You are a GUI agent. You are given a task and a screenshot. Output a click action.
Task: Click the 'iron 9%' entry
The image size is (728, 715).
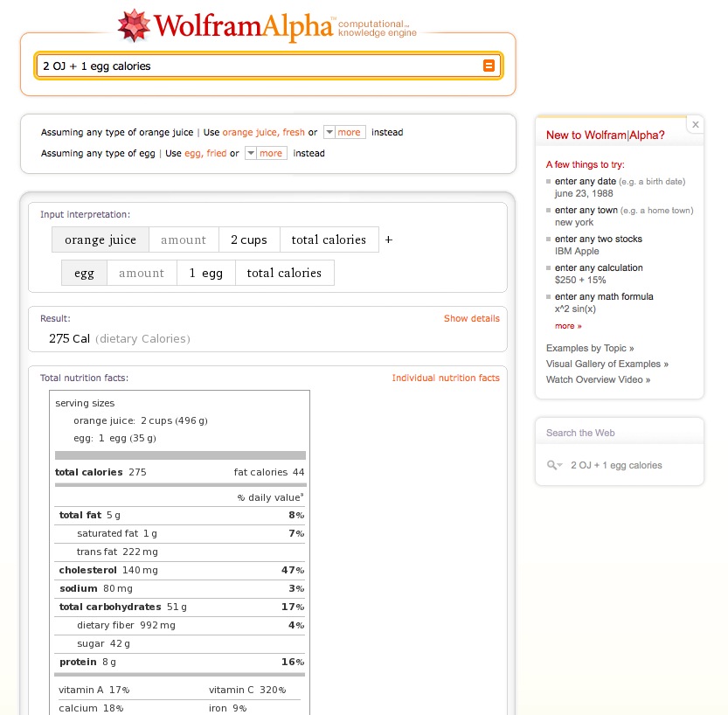point(227,708)
